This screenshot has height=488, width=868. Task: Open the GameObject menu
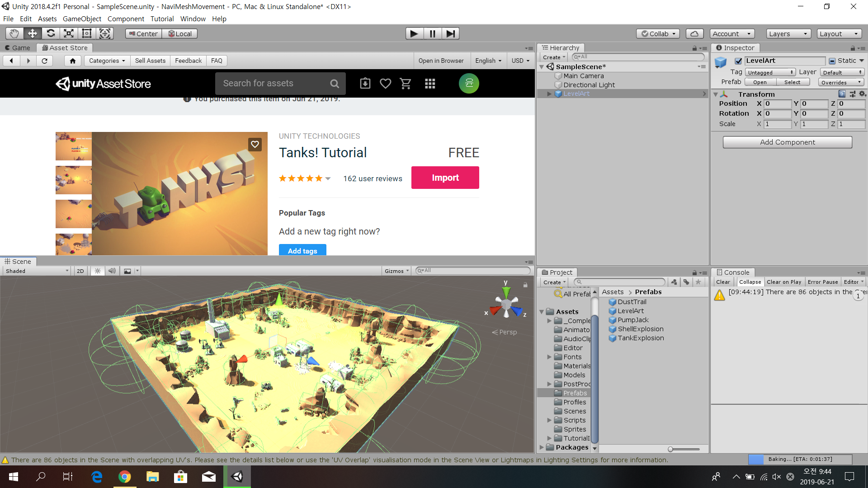pos(82,19)
